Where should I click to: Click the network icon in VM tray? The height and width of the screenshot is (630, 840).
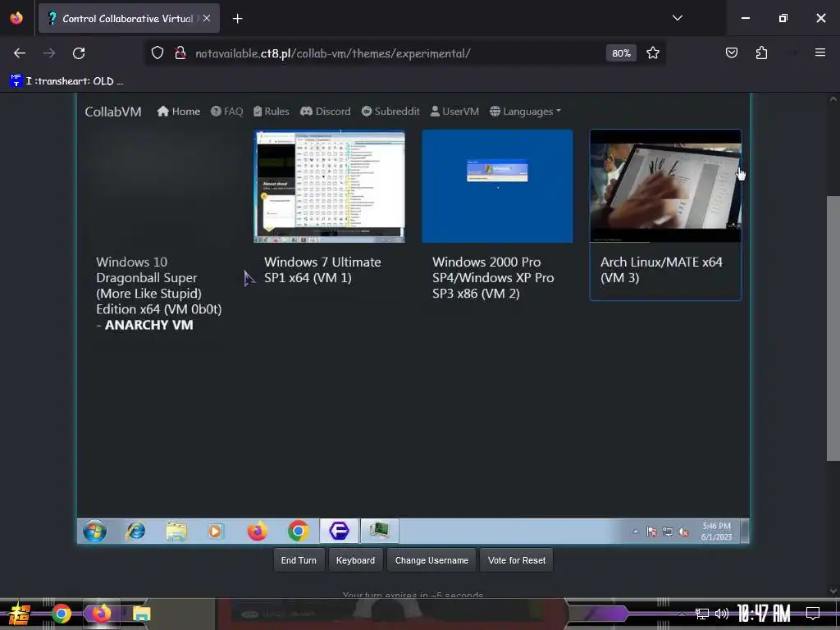[668, 532]
